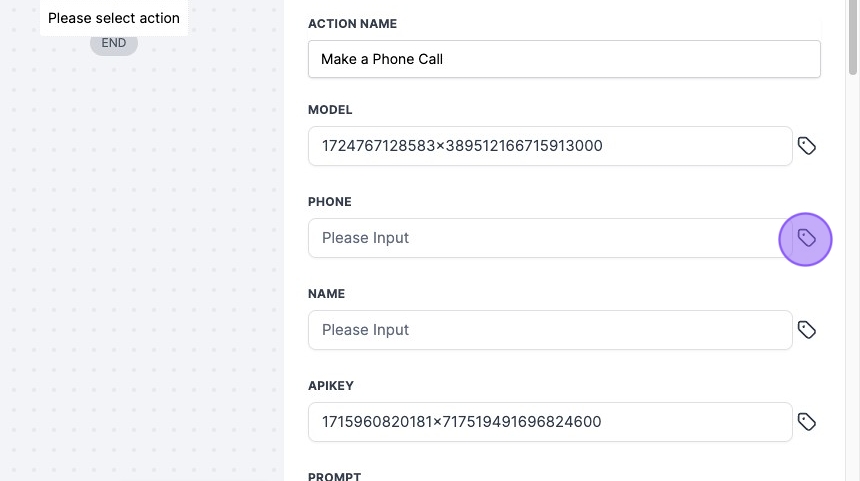Image resolution: width=860 pixels, height=481 pixels.
Task: Open the variable tag picker for Phone
Action: point(807,238)
